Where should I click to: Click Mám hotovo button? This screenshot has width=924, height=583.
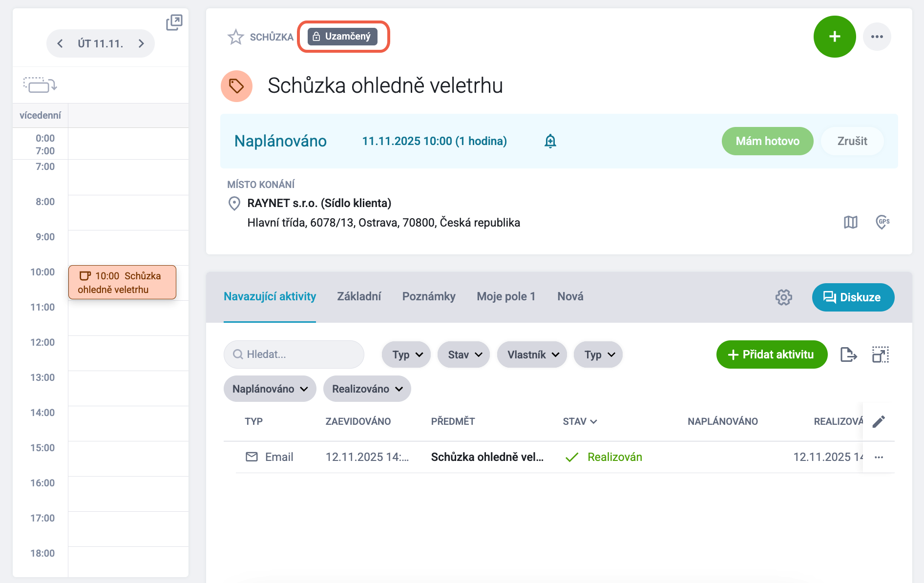click(x=768, y=141)
